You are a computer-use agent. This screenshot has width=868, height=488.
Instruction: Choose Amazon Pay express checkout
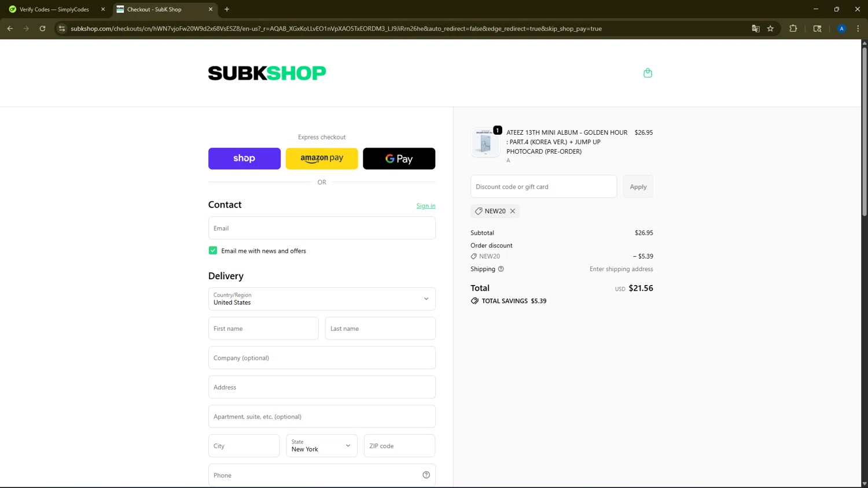click(322, 158)
